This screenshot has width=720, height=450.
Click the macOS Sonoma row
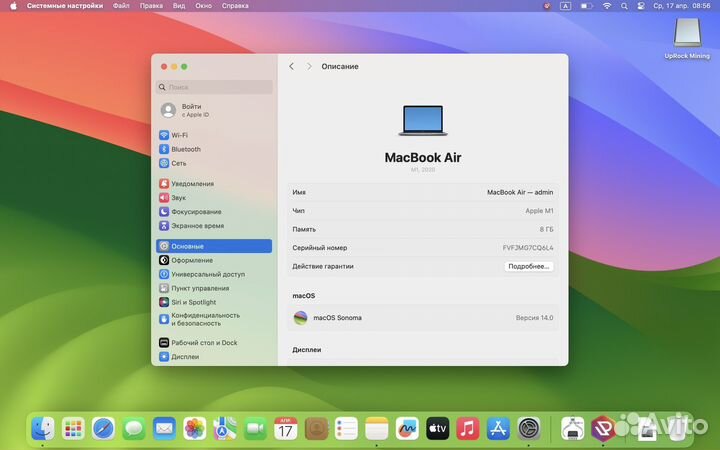[x=423, y=318]
